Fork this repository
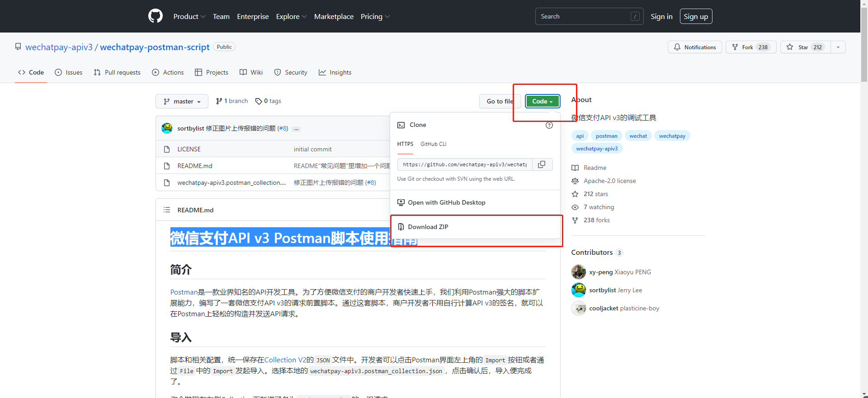The image size is (868, 398). (750, 47)
